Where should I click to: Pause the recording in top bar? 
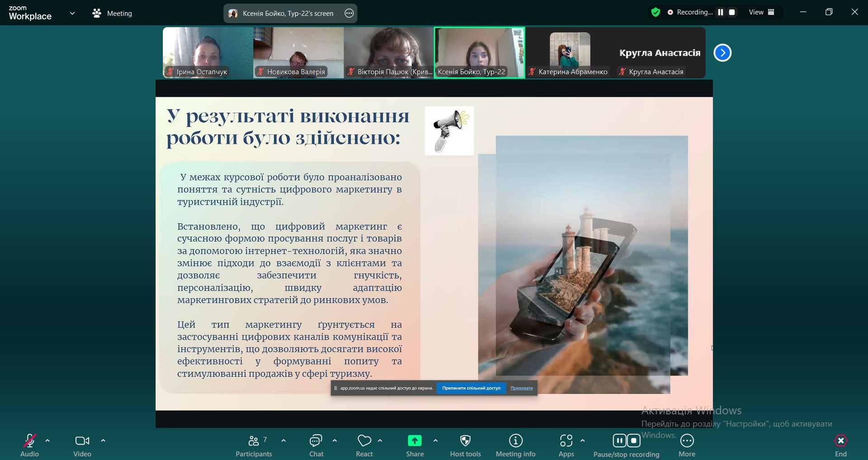click(x=721, y=13)
